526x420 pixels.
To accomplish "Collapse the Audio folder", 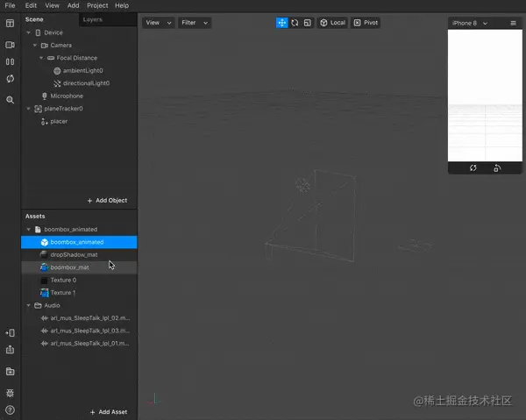I will click(x=29, y=305).
